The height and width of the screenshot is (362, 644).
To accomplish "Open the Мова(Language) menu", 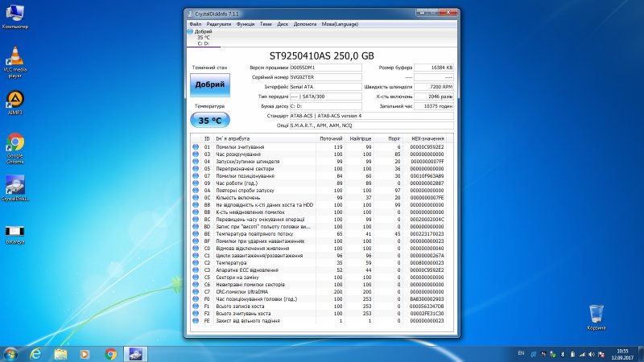I will pos(338,24).
